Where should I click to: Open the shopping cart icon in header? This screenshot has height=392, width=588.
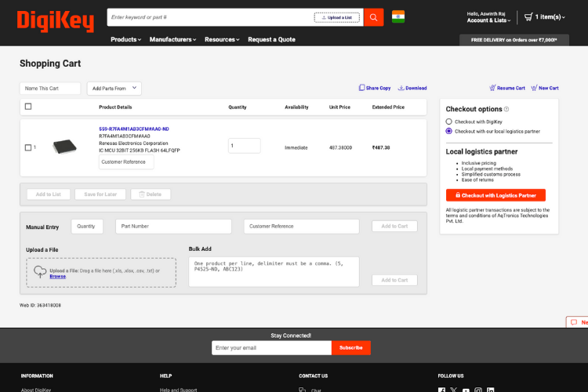click(528, 17)
